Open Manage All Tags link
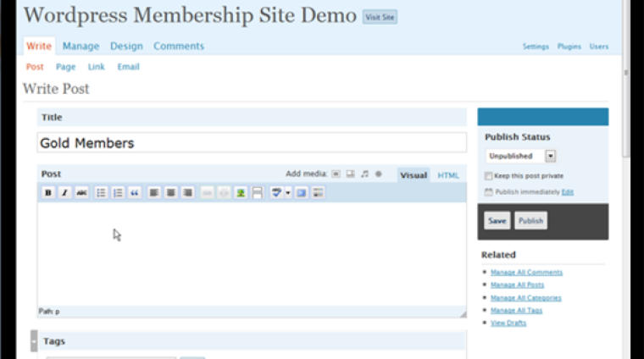Image resolution: width=644 pixels, height=359 pixels. click(x=516, y=311)
